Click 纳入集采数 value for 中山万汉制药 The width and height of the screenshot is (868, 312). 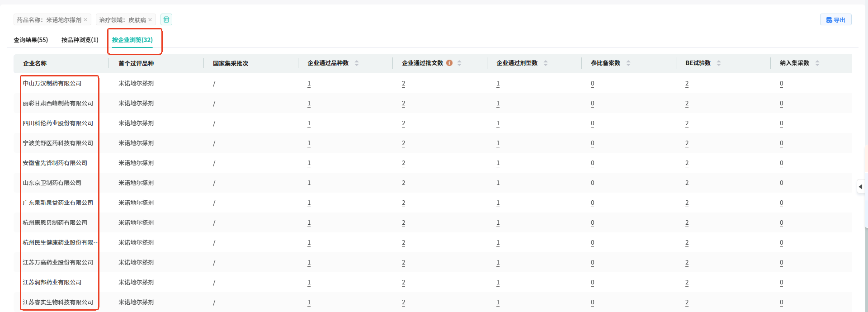[781, 84]
